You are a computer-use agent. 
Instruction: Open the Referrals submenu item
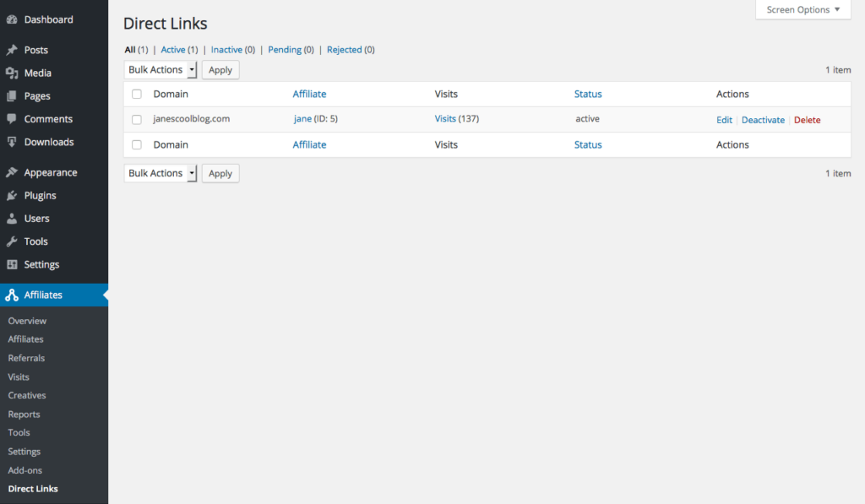(x=26, y=358)
